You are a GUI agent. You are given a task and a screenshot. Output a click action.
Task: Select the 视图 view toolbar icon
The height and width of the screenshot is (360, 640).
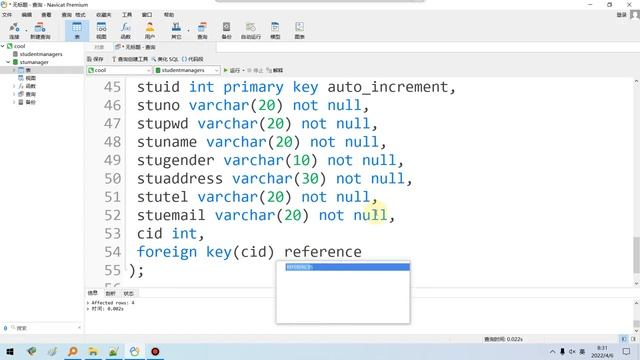tap(101, 31)
